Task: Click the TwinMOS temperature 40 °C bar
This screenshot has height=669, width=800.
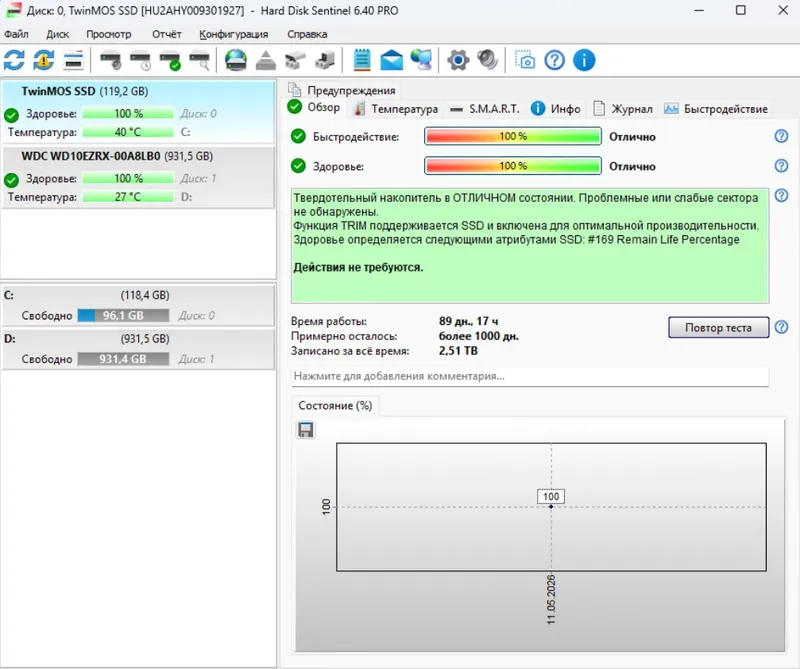Action: (128, 132)
